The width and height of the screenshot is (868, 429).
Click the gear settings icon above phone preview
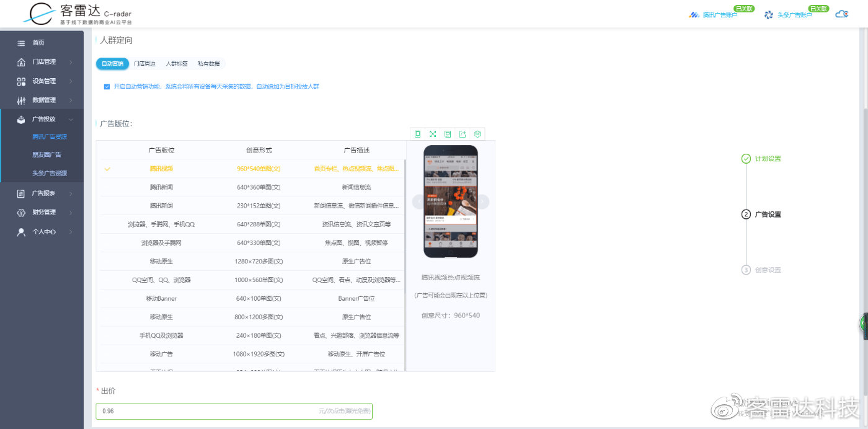coord(477,134)
